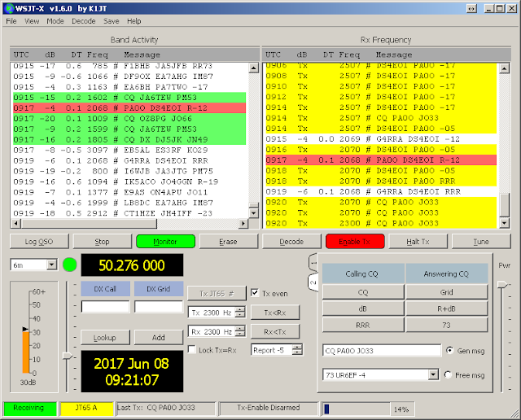Click the WSJT-X globe title bar icon

click(x=10, y=8)
